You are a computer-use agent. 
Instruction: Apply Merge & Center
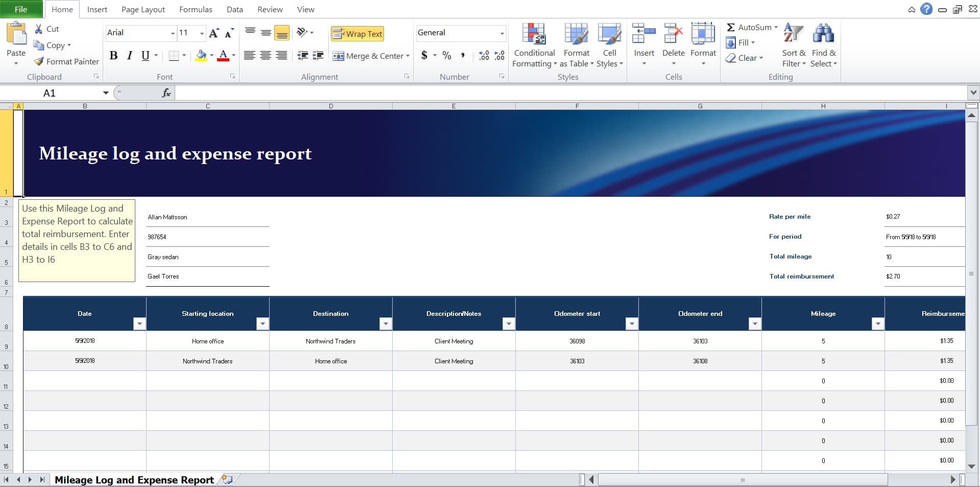click(371, 56)
